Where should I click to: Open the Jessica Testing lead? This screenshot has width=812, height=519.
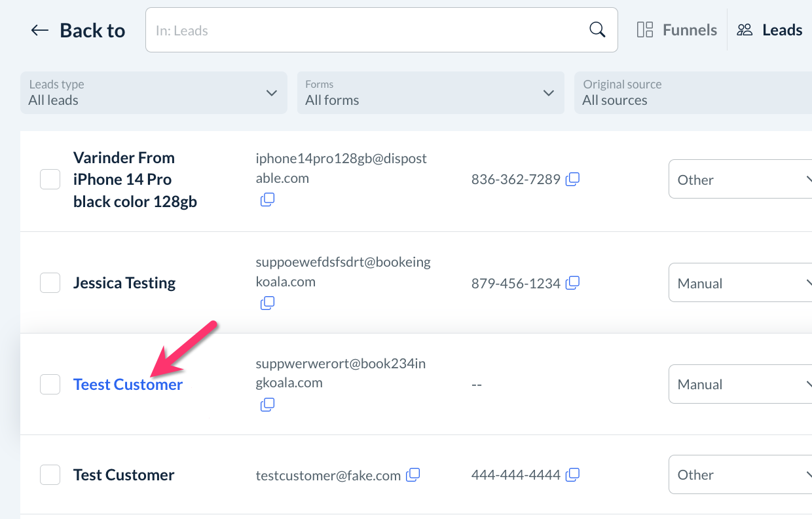pos(124,283)
